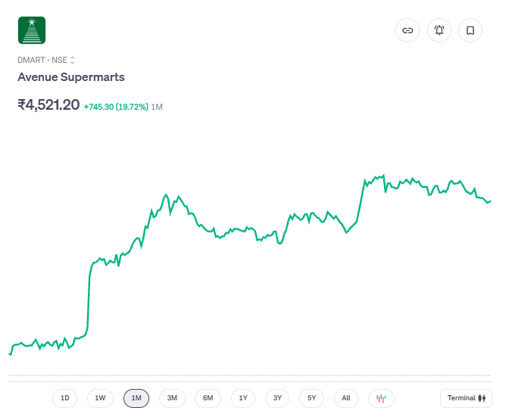Open the Terminal advanced chart
The image size is (506, 420).
[466, 398]
